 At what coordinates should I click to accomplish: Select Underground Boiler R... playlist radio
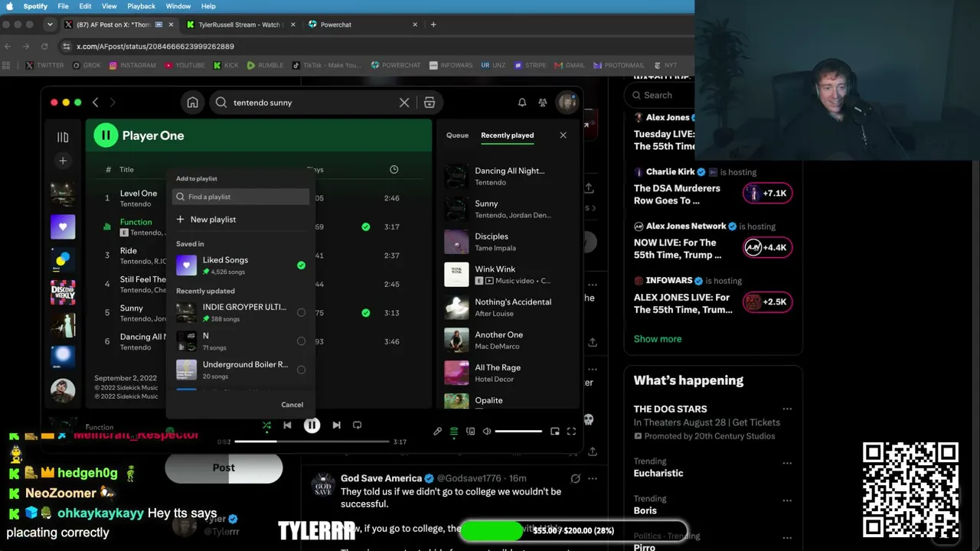(301, 370)
